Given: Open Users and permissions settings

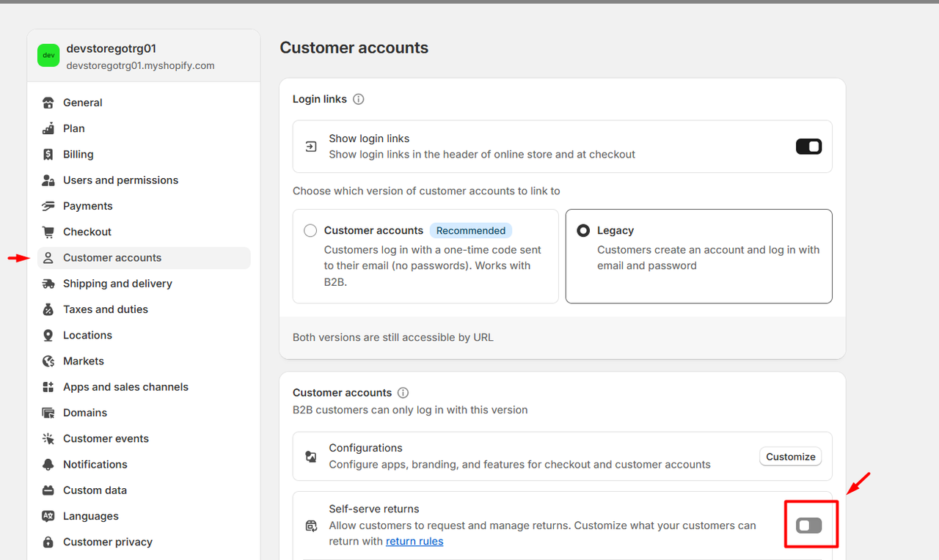Looking at the screenshot, I should (x=120, y=180).
